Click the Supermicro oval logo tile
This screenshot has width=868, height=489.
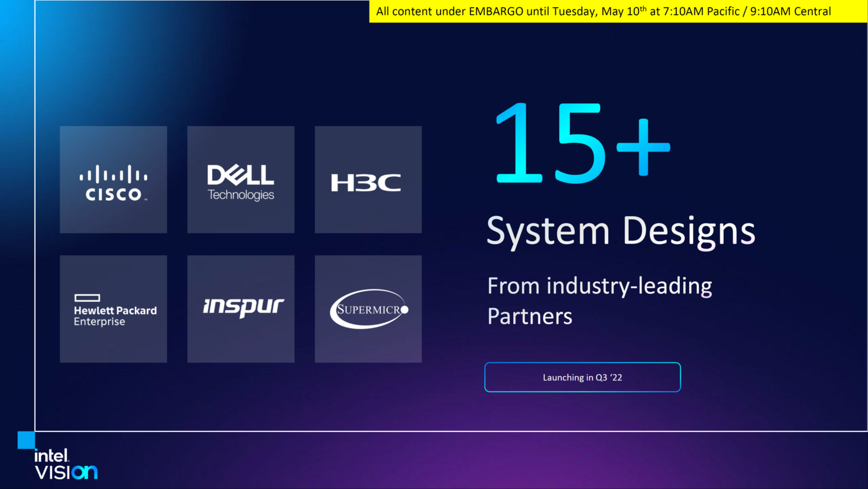coord(368,309)
